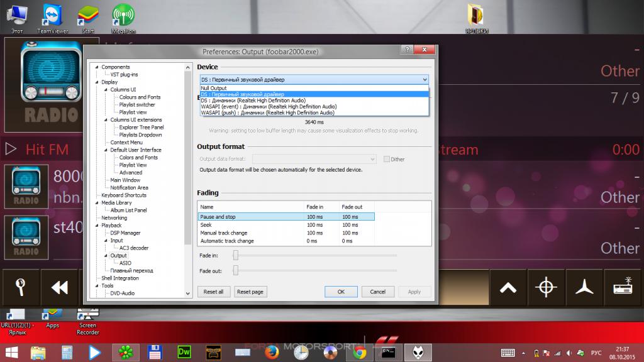Screen dimensions: 644x362
Task: Collapse the Playback tree node
Action: pyautogui.click(x=97, y=226)
